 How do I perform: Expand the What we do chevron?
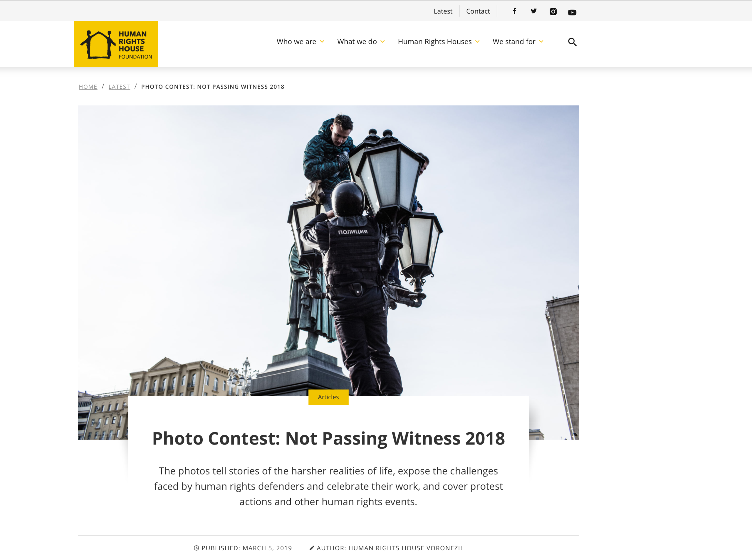[382, 42]
